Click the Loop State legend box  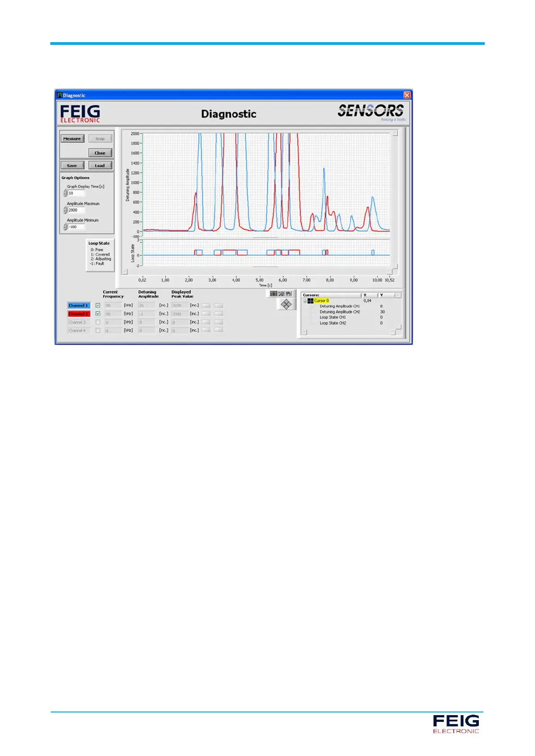coord(100,255)
